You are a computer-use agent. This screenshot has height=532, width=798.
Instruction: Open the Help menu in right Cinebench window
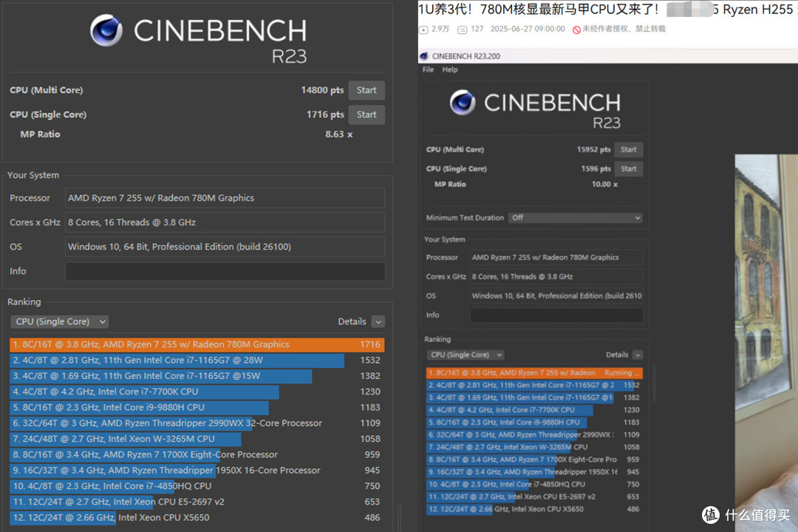tap(450, 69)
